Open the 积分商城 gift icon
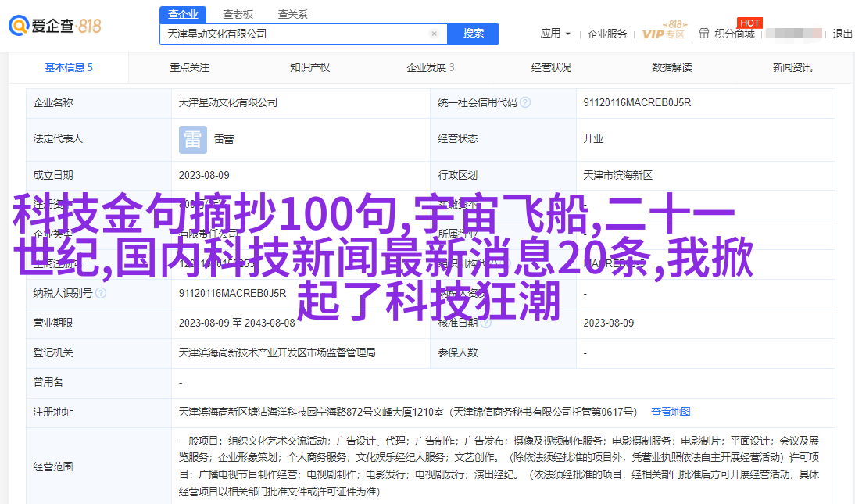The height and width of the screenshot is (504, 855). coord(704,34)
